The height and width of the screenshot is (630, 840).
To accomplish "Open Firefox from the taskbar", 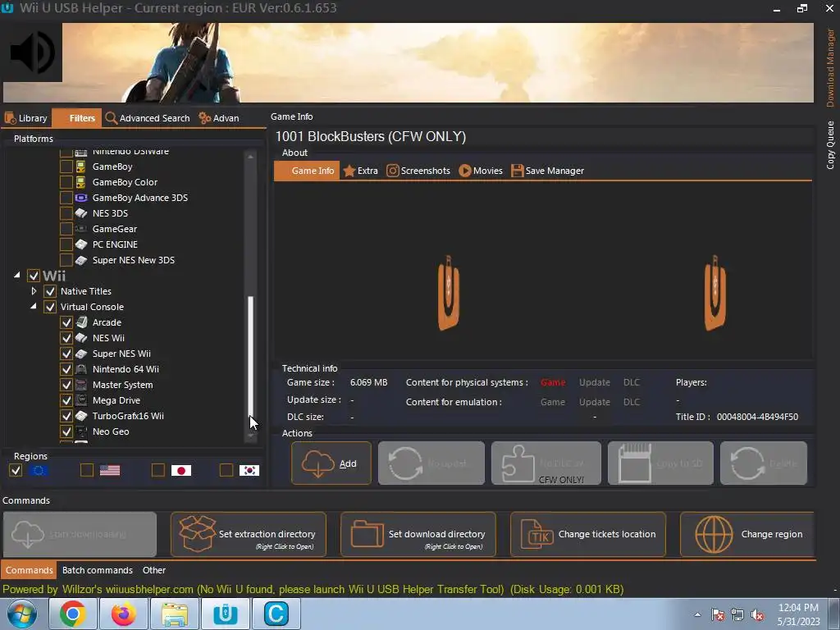I will (123, 614).
